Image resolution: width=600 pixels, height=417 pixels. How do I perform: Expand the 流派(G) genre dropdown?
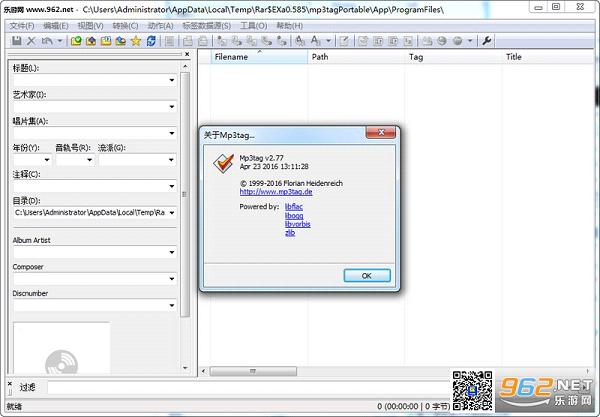tap(171, 160)
